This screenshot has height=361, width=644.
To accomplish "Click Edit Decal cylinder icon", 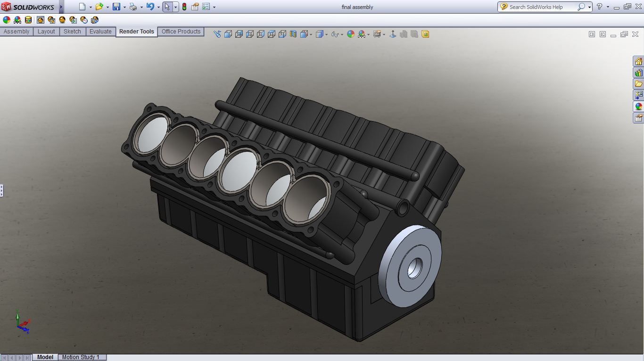I will [x=28, y=20].
